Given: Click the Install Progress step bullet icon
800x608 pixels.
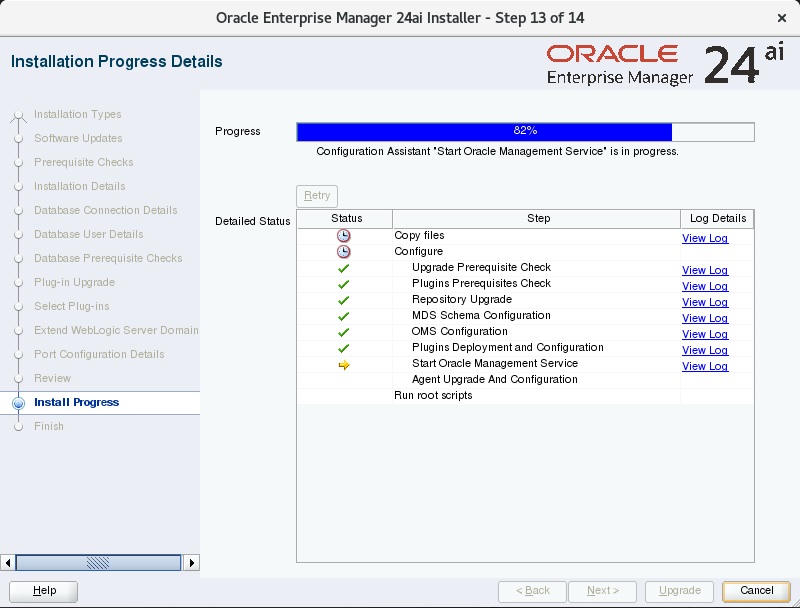Looking at the screenshot, I should pyautogui.click(x=18, y=403).
